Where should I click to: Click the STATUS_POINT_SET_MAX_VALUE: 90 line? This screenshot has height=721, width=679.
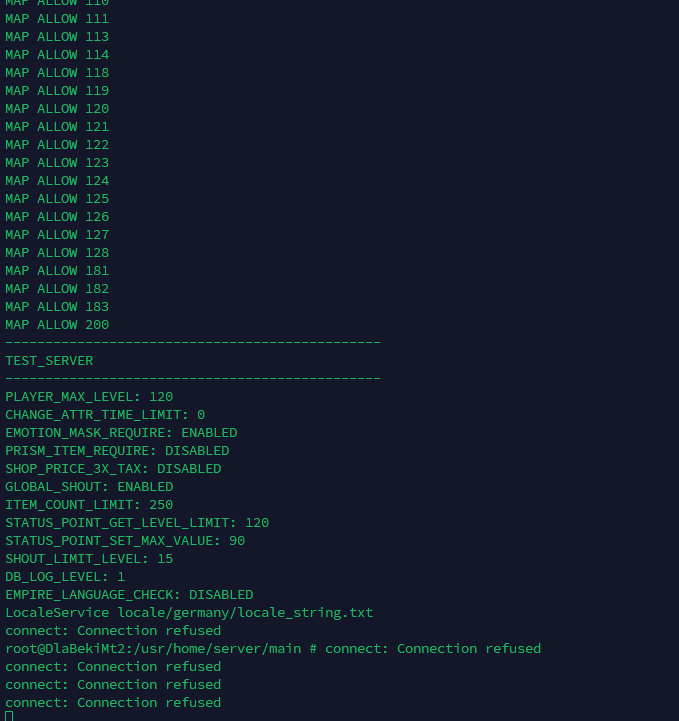pos(125,541)
